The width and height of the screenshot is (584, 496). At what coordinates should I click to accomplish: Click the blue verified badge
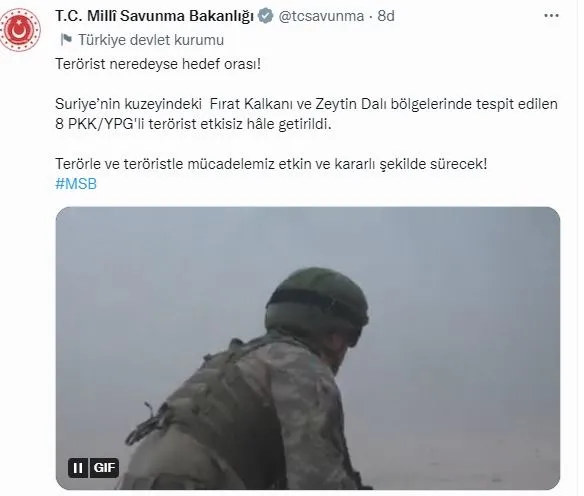tap(266, 16)
